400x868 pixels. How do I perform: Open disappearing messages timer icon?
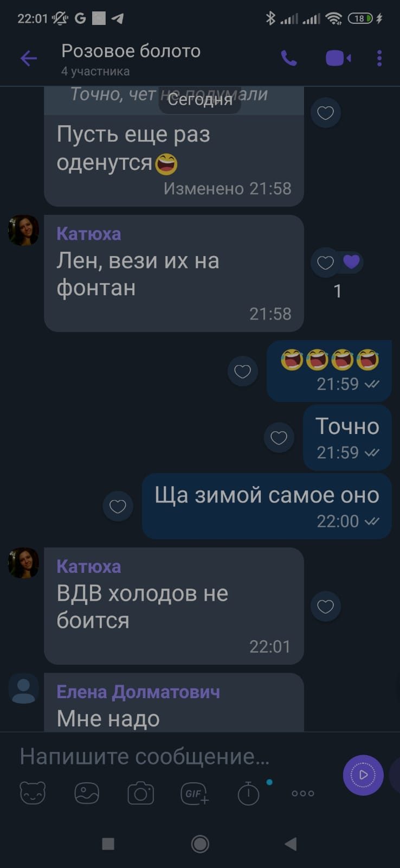point(249,793)
